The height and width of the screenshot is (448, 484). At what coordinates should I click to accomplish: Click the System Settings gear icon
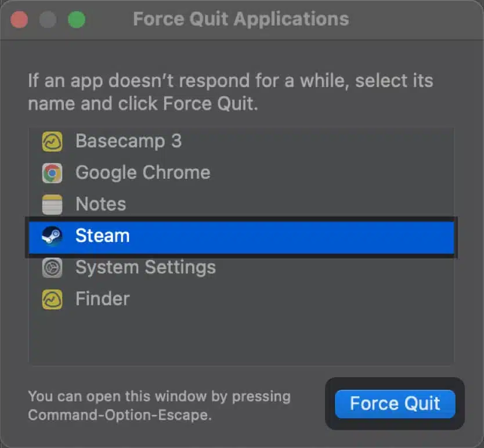[52, 267]
